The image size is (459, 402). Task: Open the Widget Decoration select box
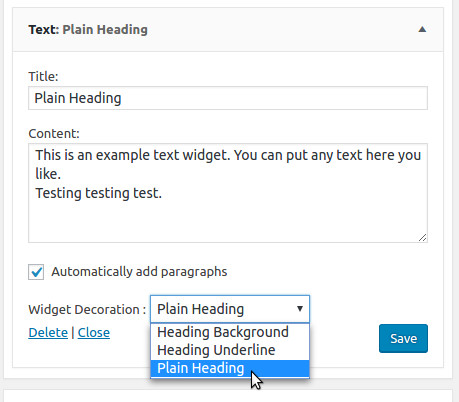230,309
